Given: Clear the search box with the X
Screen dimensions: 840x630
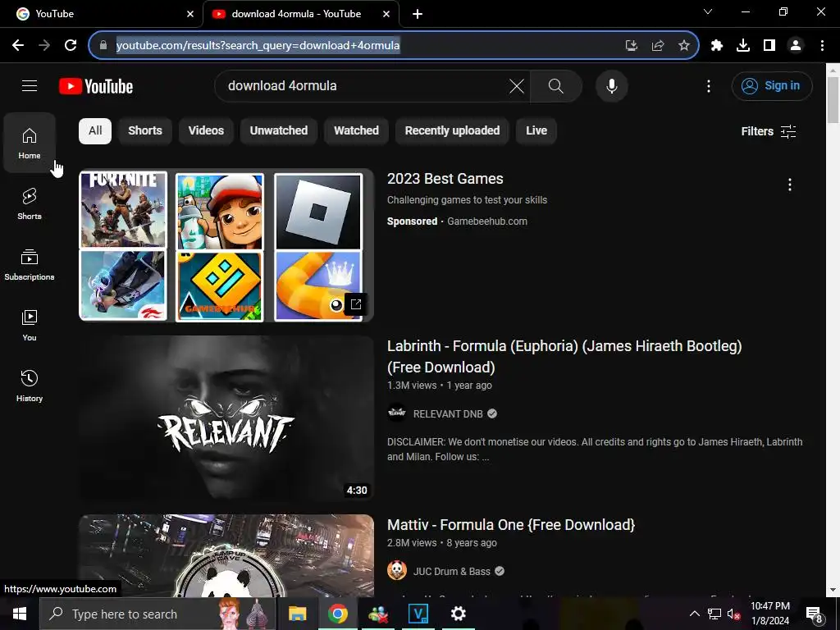Looking at the screenshot, I should pos(517,85).
